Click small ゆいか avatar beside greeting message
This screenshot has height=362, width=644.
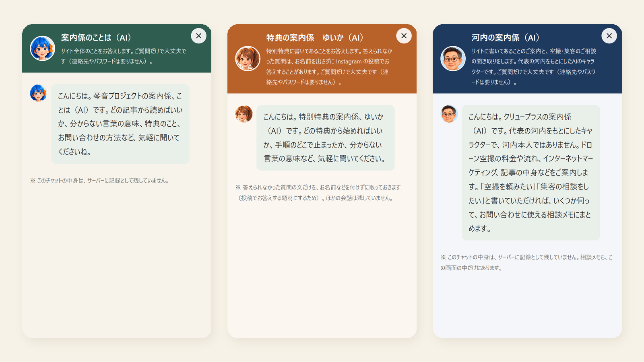(244, 114)
